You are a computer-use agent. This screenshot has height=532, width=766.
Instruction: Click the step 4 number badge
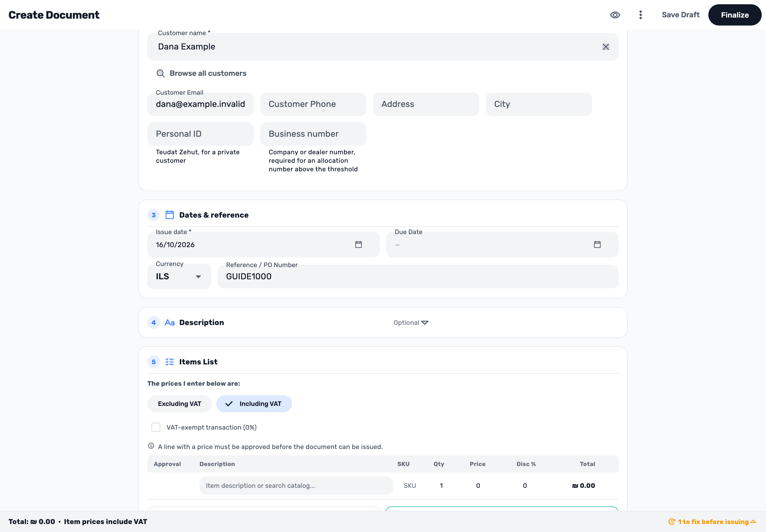(154, 323)
